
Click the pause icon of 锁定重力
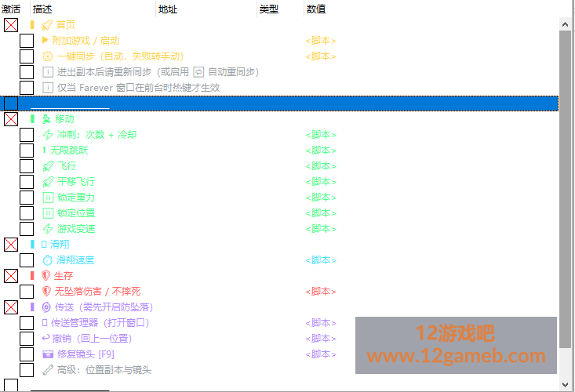coord(48,198)
